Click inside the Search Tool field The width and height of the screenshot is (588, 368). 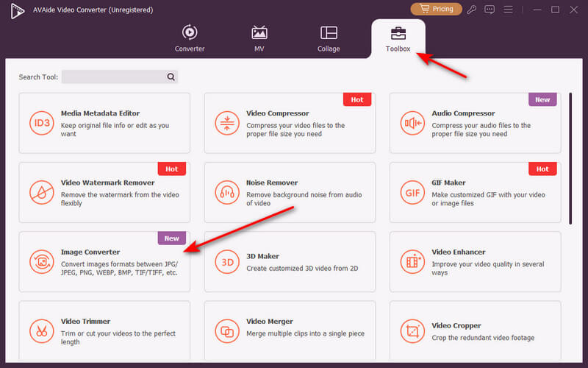pos(120,77)
